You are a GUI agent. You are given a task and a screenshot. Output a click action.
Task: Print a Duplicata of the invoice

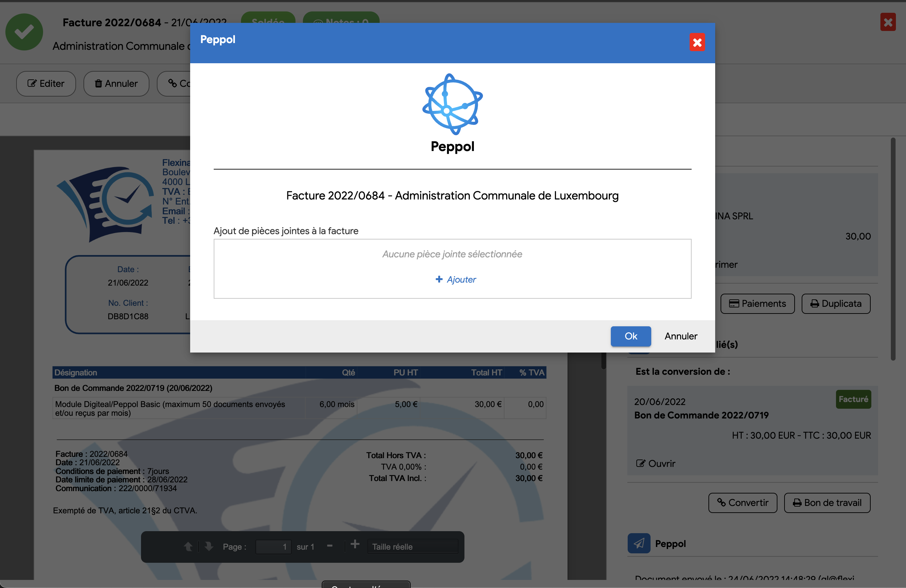(836, 303)
